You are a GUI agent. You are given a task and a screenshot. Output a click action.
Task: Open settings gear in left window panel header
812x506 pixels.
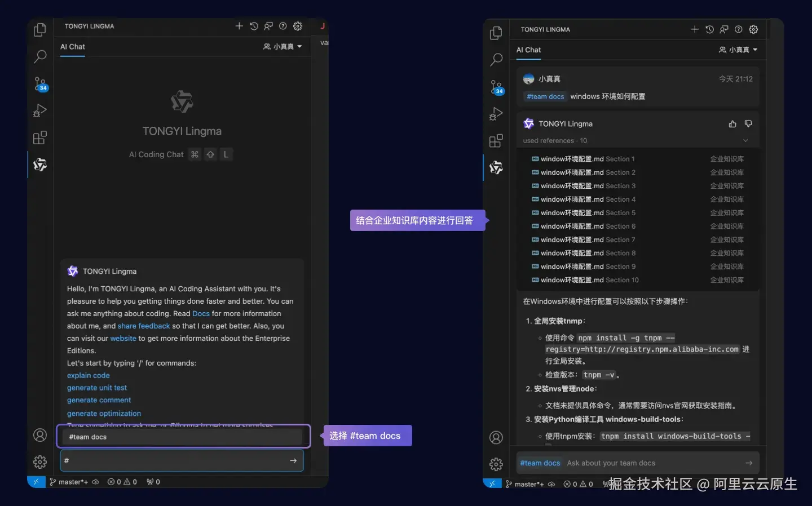point(298,26)
